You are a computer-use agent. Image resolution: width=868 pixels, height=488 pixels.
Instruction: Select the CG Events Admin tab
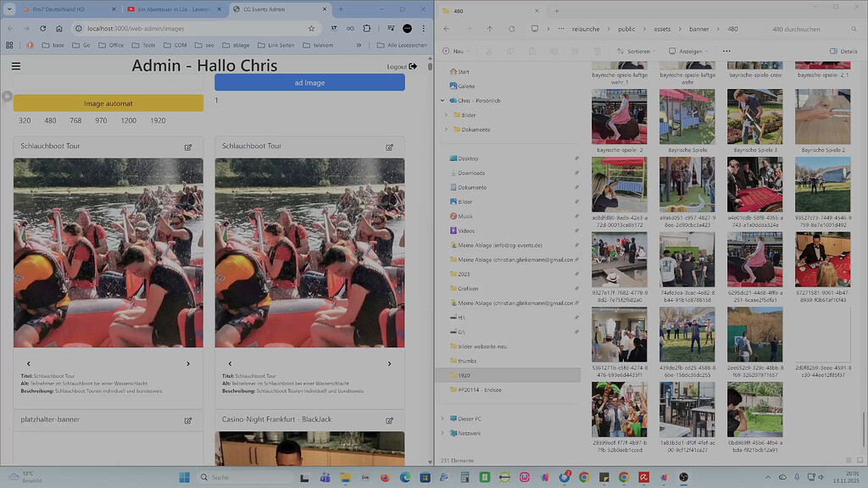280,9
